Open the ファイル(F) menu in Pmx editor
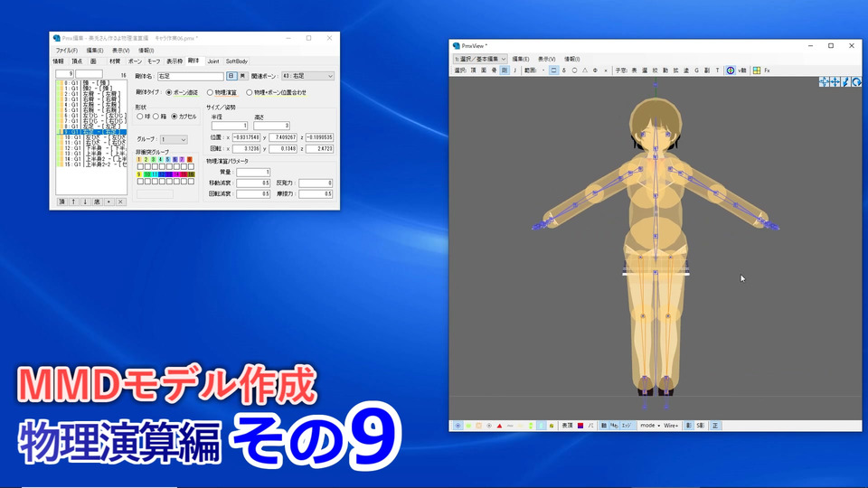The height and width of the screenshot is (488, 868). (x=66, y=50)
